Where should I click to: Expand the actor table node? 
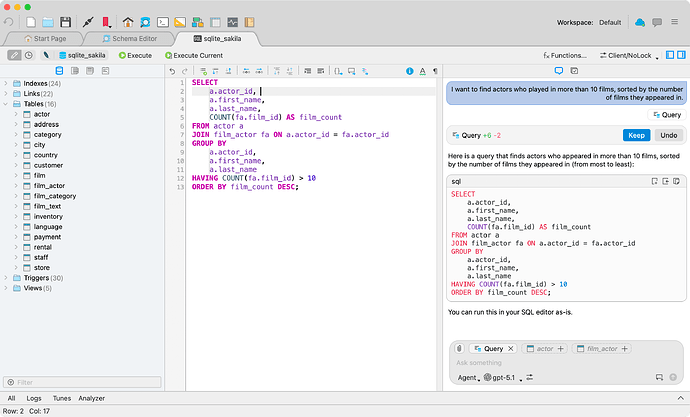tap(16, 114)
